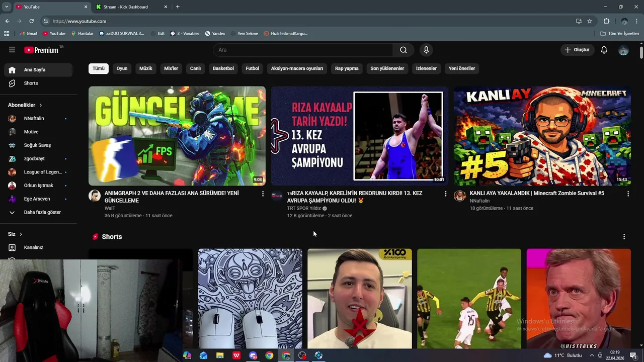The image size is (644, 362).
Task: Open File Explorer from the taskbar
Action: 220,355
